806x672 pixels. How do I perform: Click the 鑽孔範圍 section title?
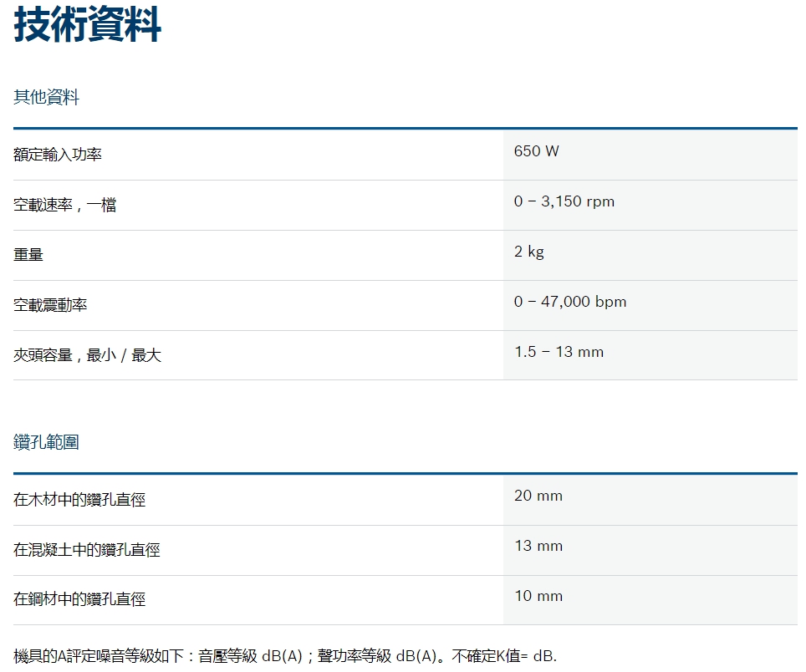(x=47, y=442)
